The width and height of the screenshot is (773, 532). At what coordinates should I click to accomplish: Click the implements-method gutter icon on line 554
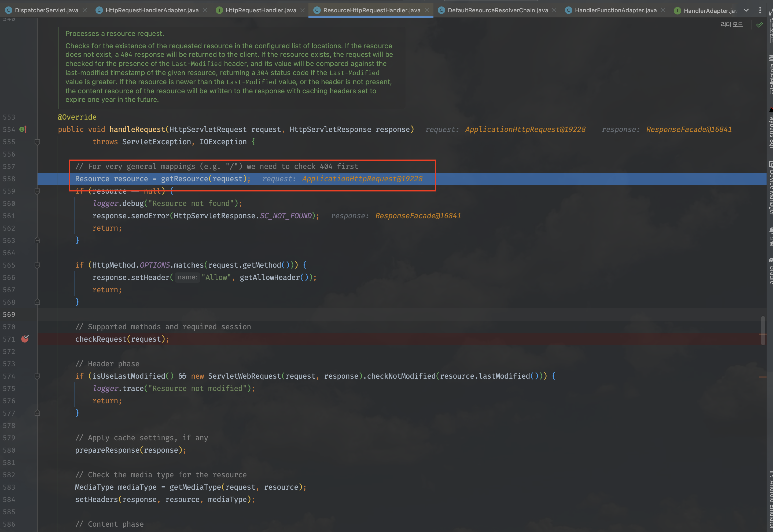pos(23,129)
